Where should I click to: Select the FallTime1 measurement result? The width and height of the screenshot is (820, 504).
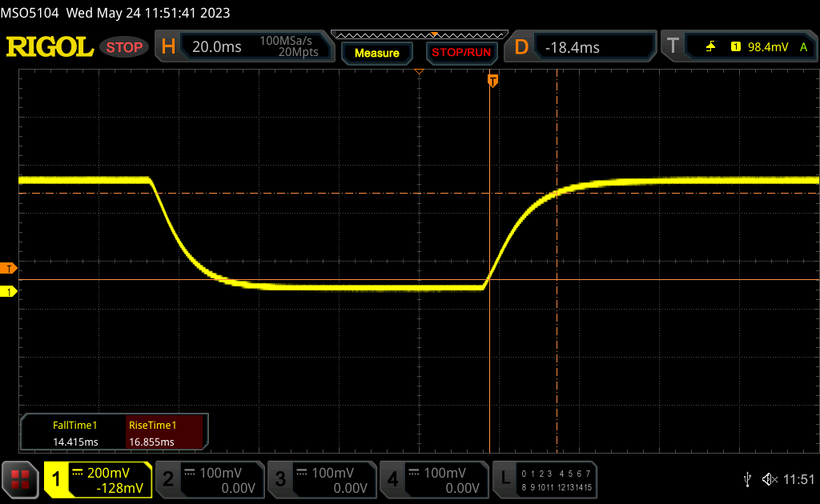75,433
